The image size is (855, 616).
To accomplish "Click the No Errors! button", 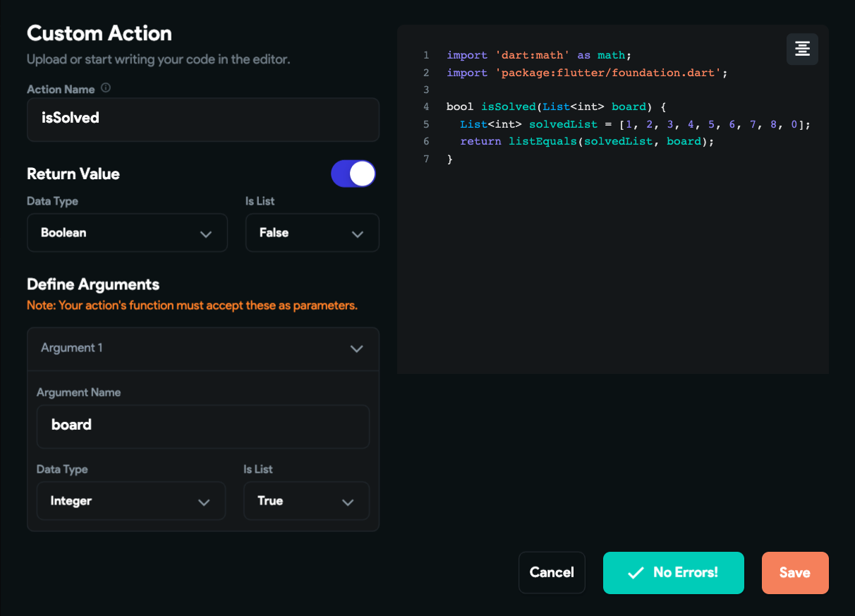I will coord(673,573).
